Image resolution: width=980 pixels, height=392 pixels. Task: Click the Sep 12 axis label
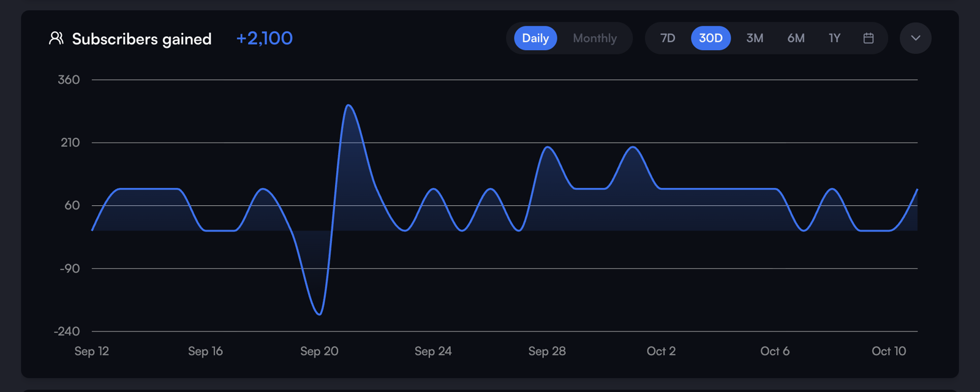(92, 352)
